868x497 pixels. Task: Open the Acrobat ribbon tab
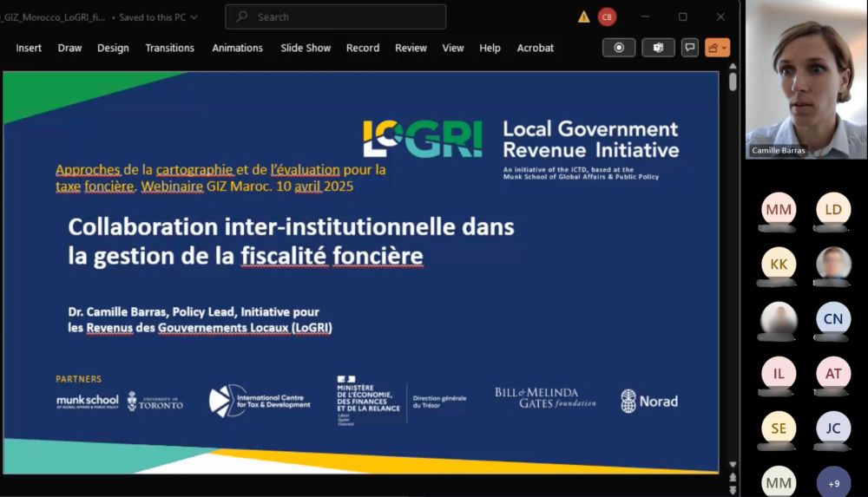536,49
